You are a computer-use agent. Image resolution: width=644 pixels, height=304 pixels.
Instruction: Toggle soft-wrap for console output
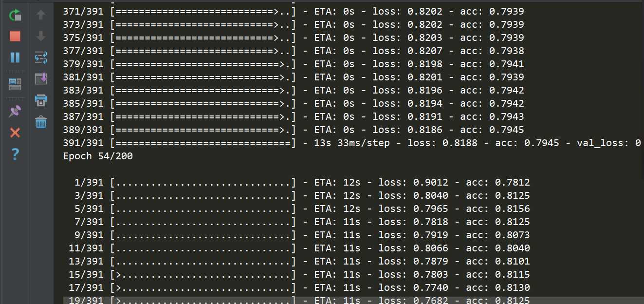[x=41, y=57]
